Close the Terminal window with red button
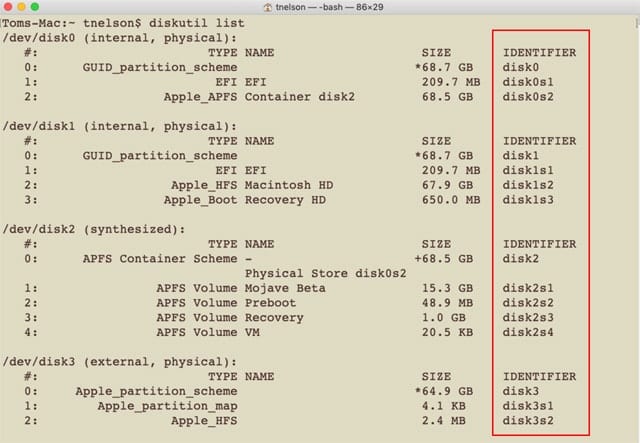 [10, 7]
